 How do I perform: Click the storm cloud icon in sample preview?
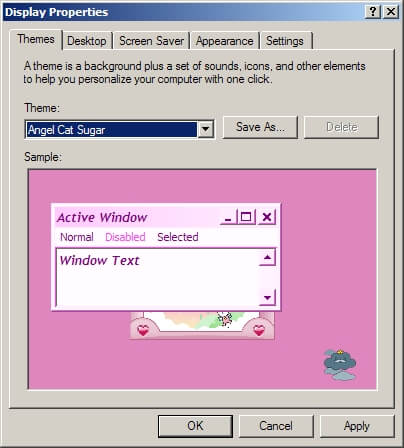coord(340,364)
